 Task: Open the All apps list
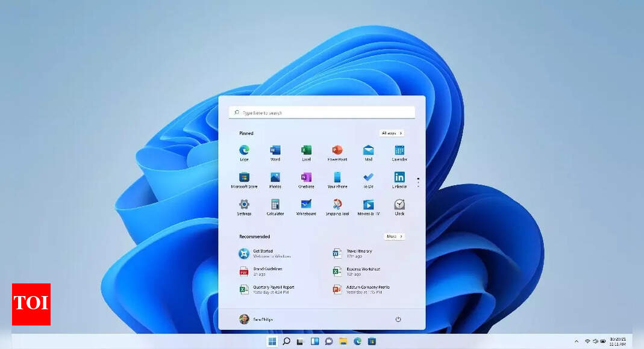click(392, 133)
